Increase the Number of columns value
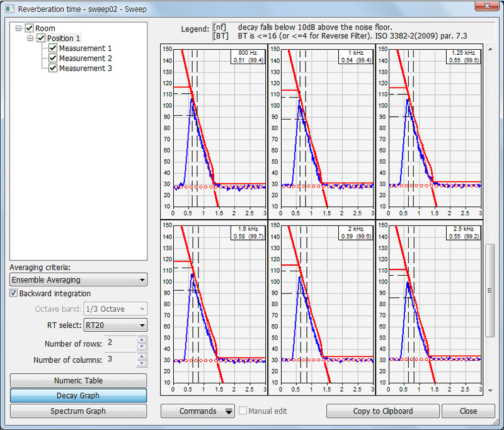504x430 pixels. [x=142, y=356]
